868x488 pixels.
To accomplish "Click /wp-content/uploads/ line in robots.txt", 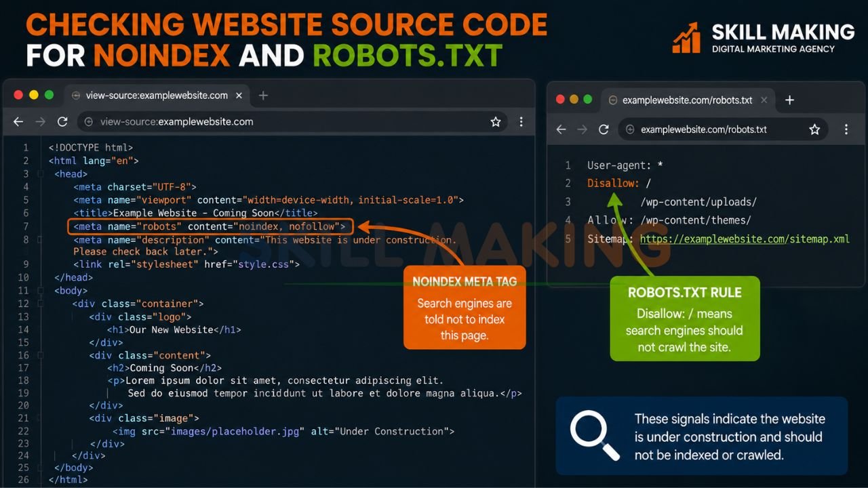I will click(698, 202).
